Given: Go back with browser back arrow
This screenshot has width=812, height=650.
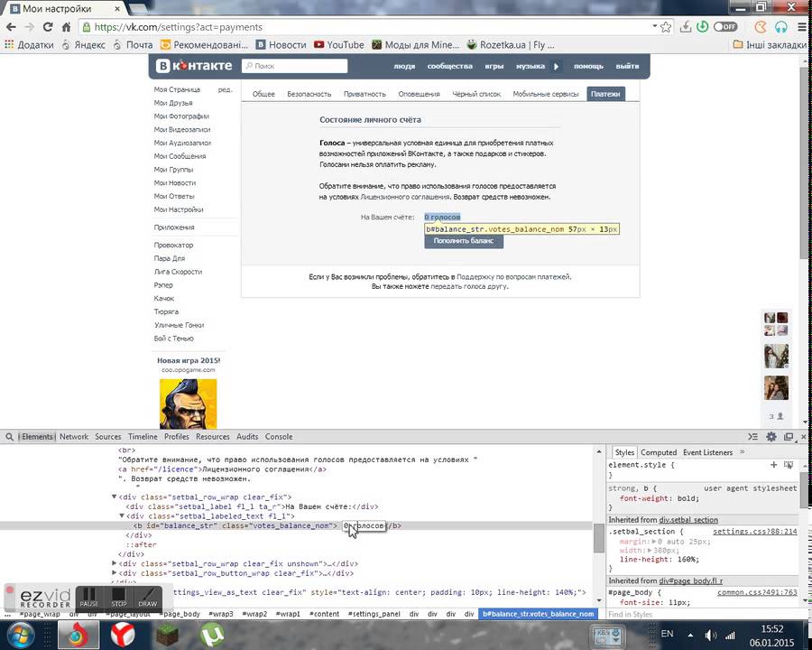Looking at the screenshot, I should [11, 27].
